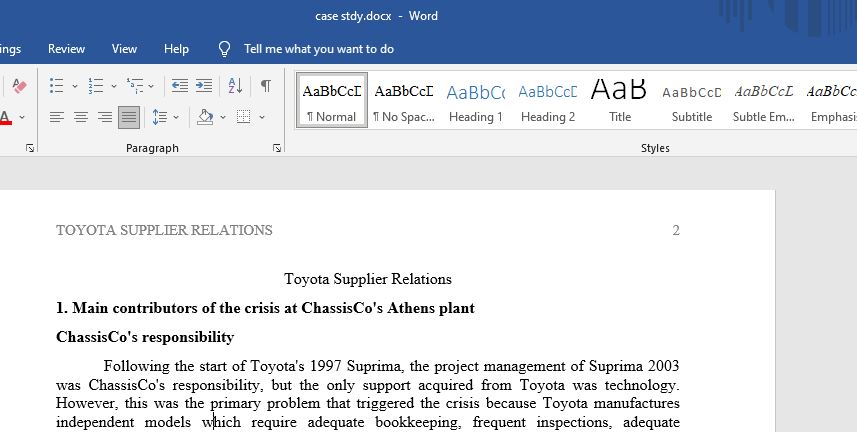Click the 'ChassisCo's responsibility' subheading
Image resolution: width=857 pixels, height=432 pixels.
(145, 337)
